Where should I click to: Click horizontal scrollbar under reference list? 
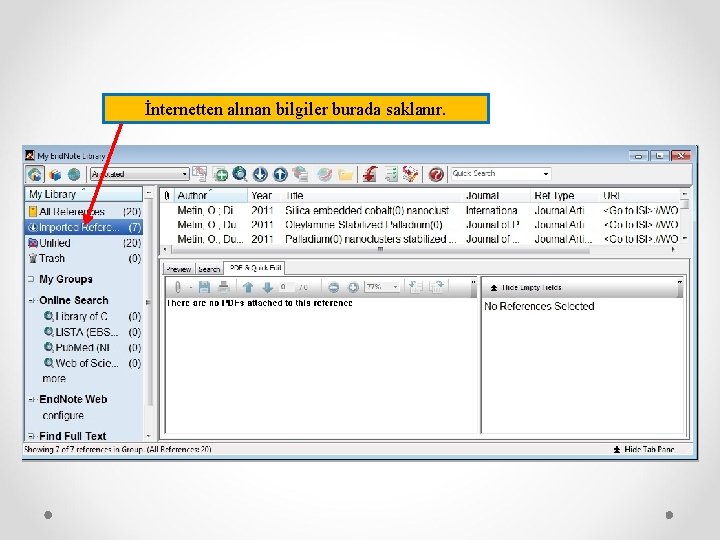[x=380, y=250]
